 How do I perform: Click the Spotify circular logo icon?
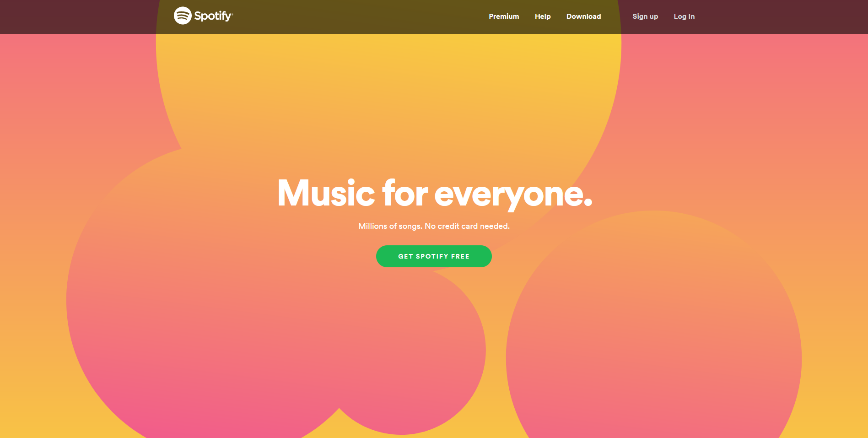pyautogui.click(x=183, y=16)
